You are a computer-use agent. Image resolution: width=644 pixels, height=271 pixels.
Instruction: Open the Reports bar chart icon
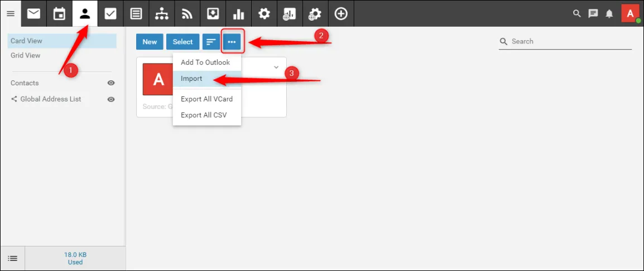(x=238, y=13)
